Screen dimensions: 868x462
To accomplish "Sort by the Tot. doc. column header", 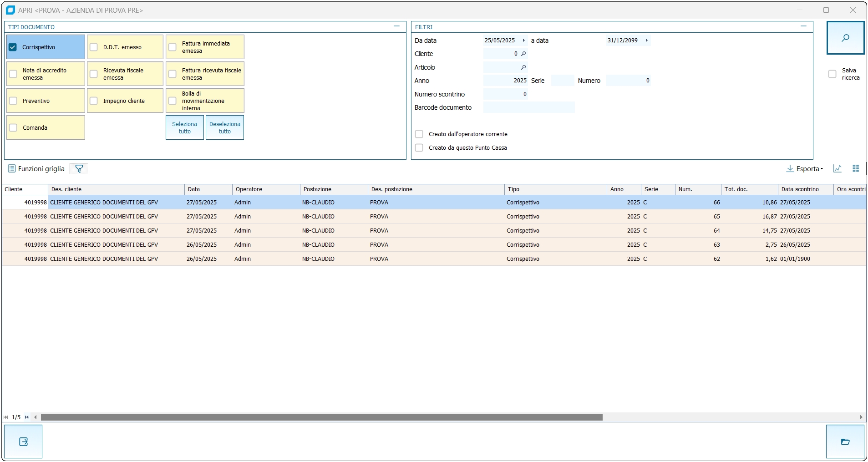I will pyautogui.click(x=749, y=189).
